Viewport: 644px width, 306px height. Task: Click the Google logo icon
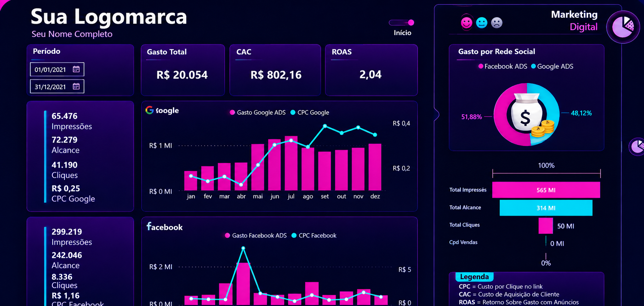[x=149, y=110]
